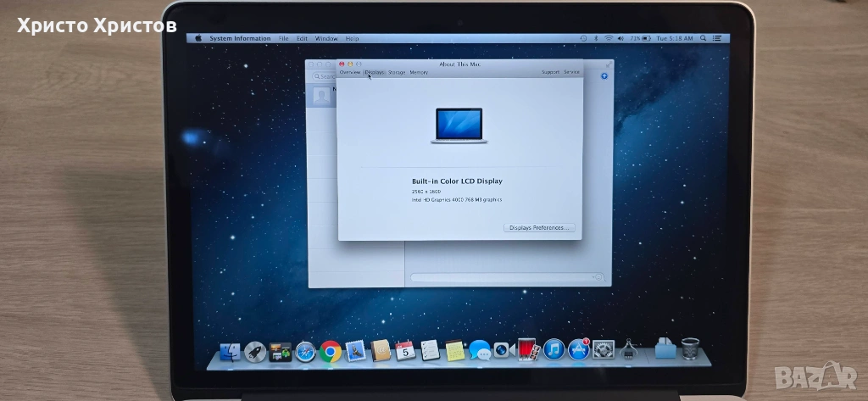Click the Trash icon in the dock

point(690,348)
